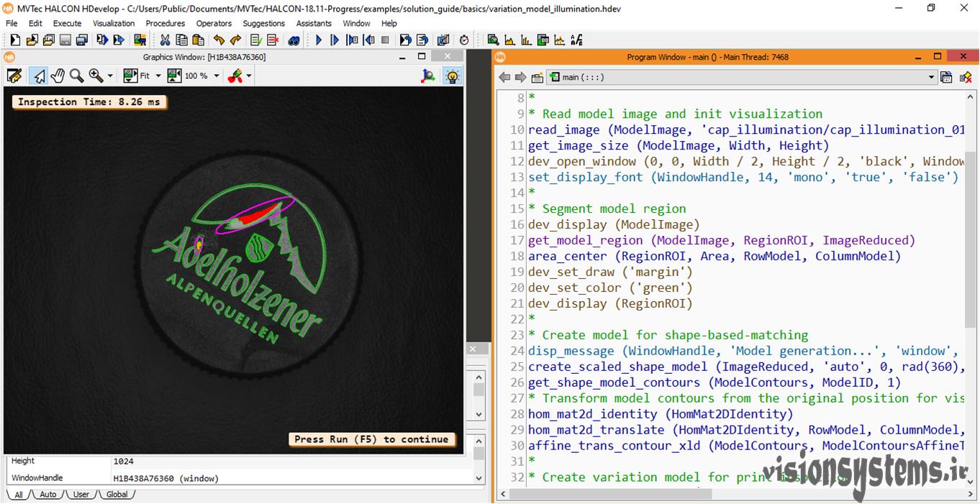Click the grayed-out Save program icon
The width and height of the screenshot is (980, 504).
pyautogui.click(x=65, y=40)
